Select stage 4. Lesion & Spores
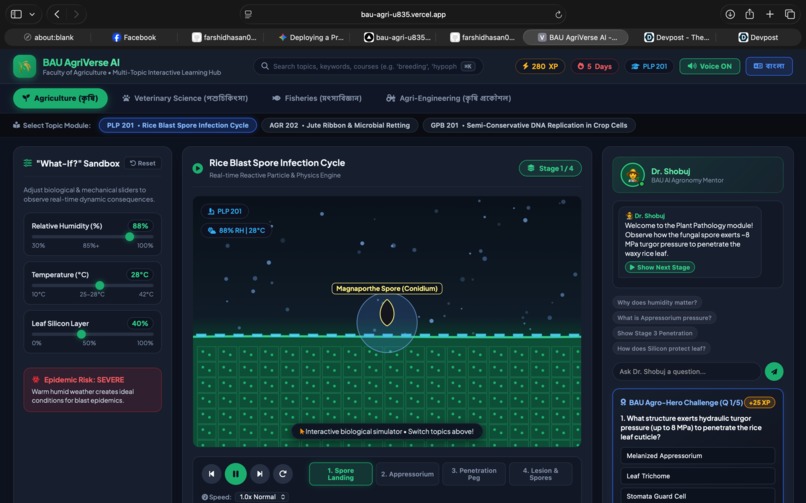The height and width of the screenshot is (503, 806). click(x=540, y=474)
